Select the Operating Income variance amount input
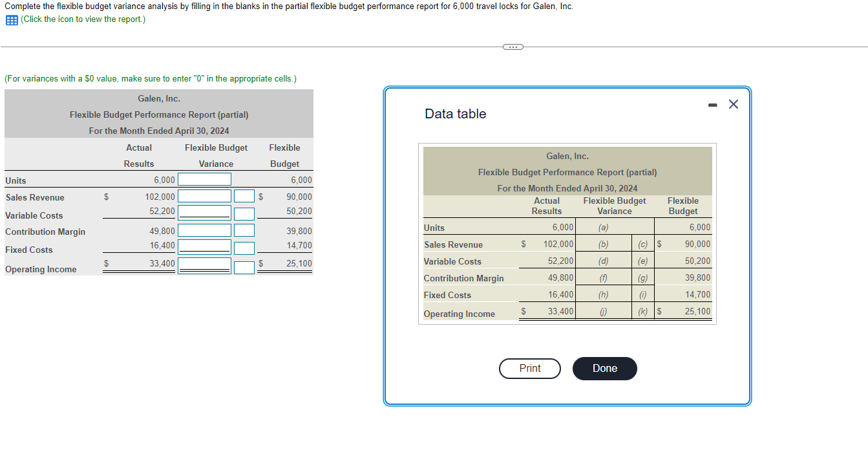Screen dimensions: 868x476 (204, 265)
